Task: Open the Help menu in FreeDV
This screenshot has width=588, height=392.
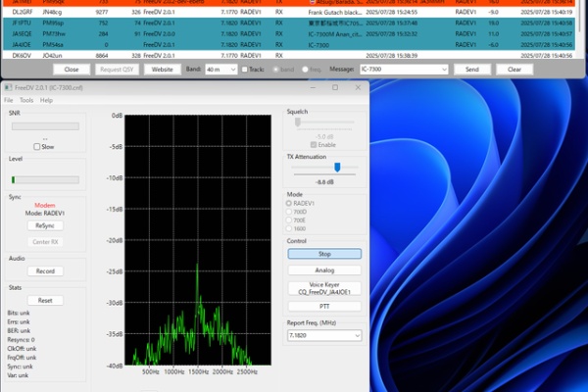Action: coord(46,100)
